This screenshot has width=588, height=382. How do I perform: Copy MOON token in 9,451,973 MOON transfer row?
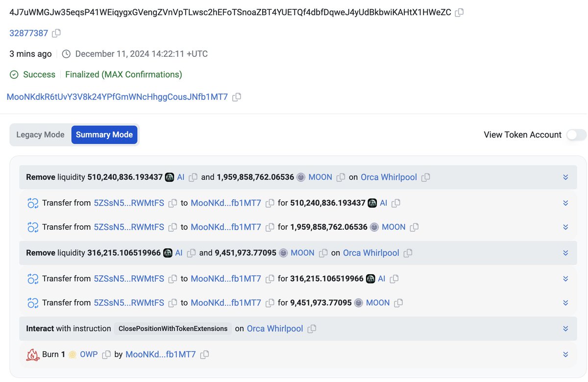tap(398, 303)
